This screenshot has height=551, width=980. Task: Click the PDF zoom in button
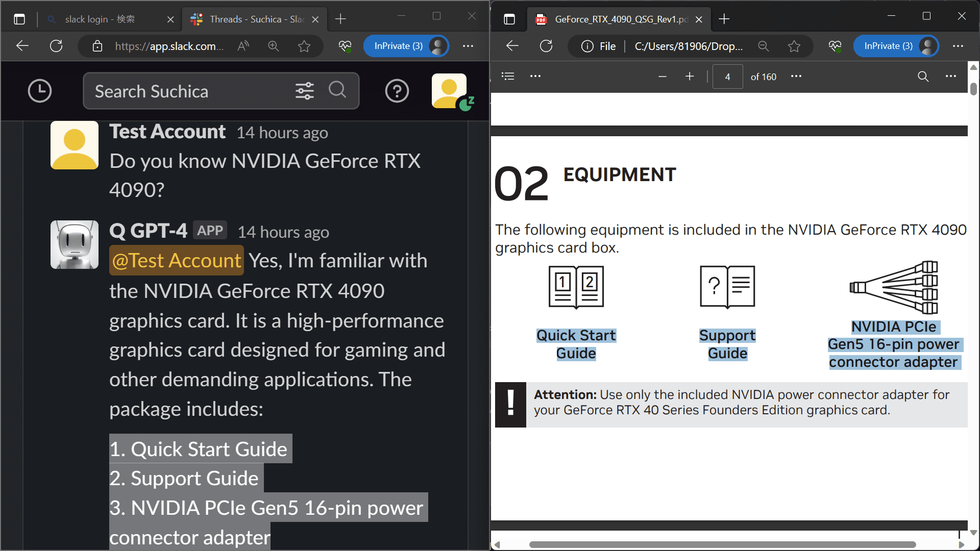tap(689, 77)
